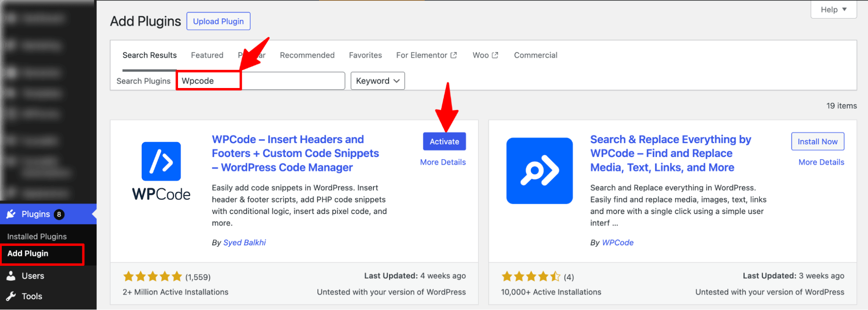Install Search & Replace Everything plugin
The height and width of the screenshot is (310, 868).
coord(818,141)
